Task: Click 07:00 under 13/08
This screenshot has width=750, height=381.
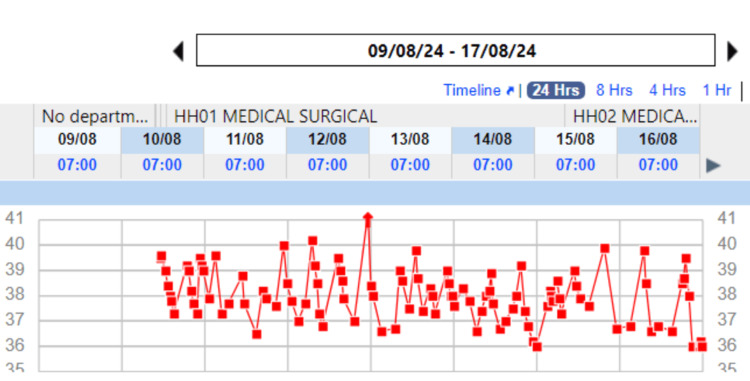Action: (410, 165)
